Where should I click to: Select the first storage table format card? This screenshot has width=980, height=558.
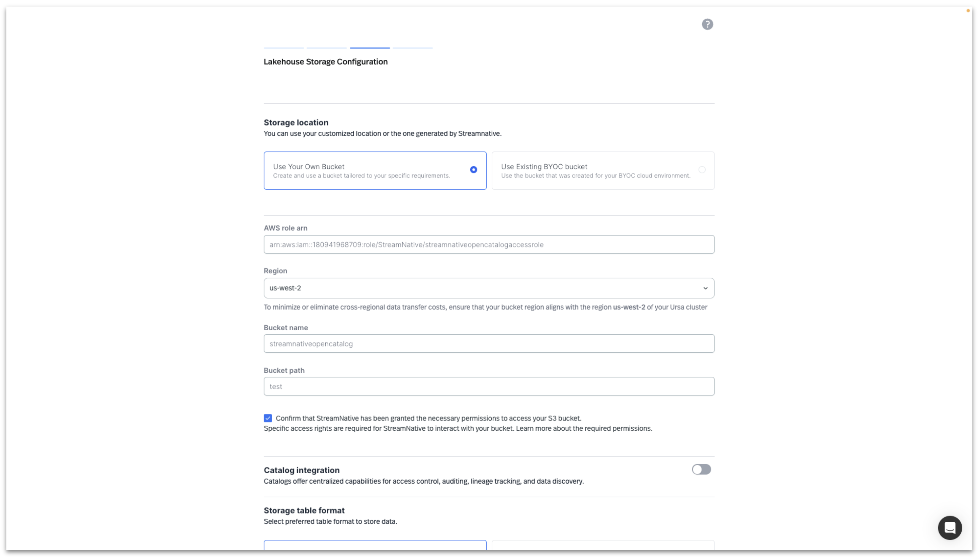[375, 548]
